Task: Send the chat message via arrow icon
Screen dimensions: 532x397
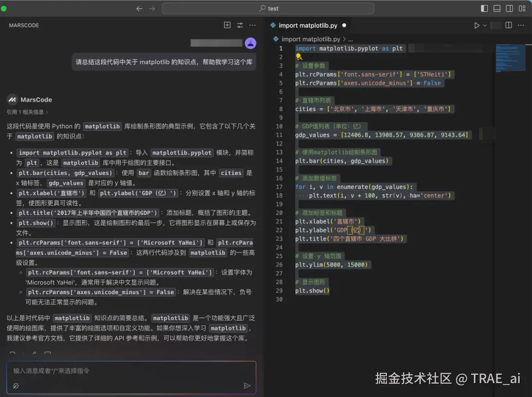Action: [x=247, y=385]
